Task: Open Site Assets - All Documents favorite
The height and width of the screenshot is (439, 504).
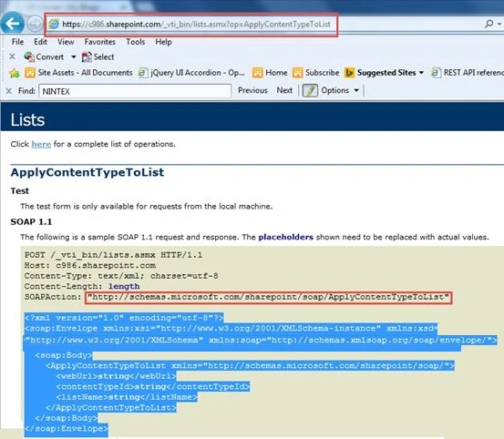Action: [78, 73]
